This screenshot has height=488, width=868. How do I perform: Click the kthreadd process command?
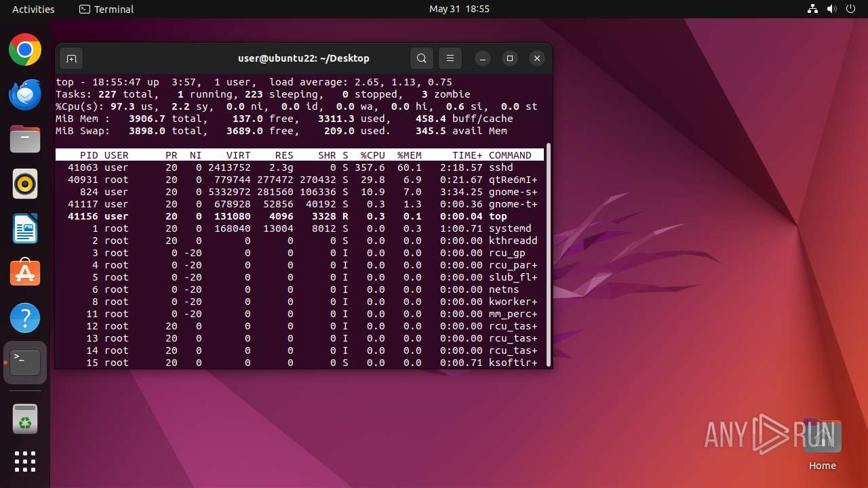[513, 241]
